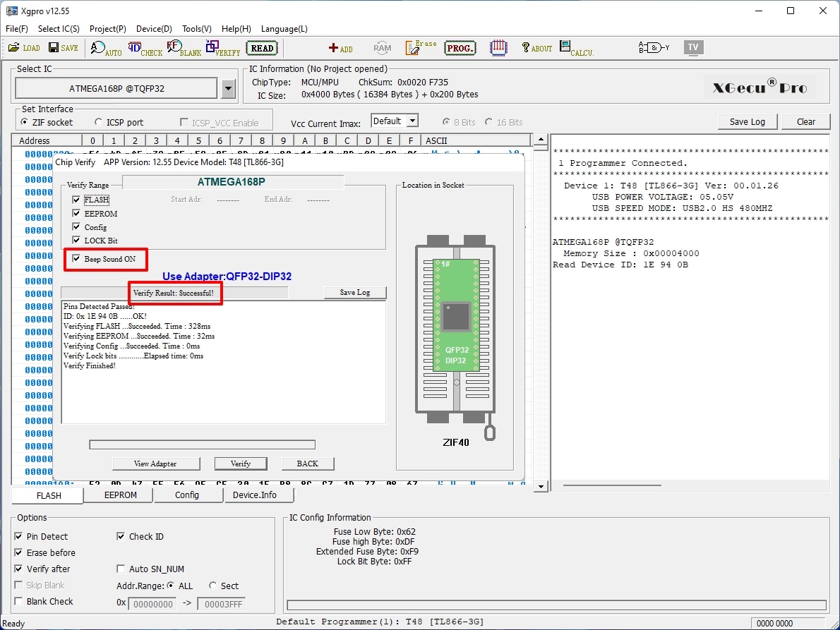Select the ICSP port radio button
Screen dimensions: 840x630
point(98,122)
